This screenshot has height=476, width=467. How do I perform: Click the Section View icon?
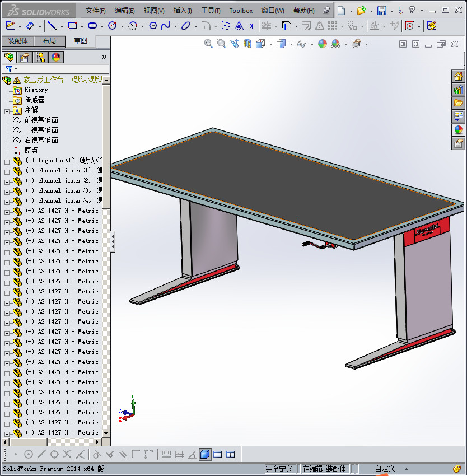(x=247, y=44)
